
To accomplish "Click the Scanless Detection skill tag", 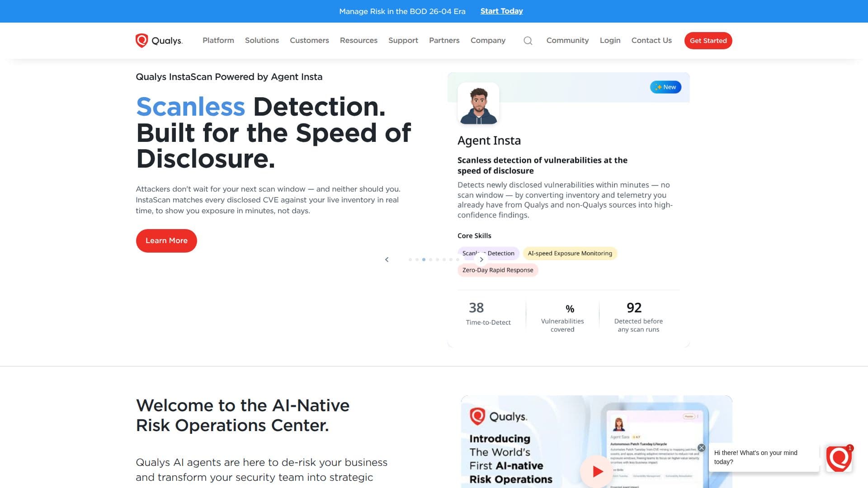I will pyautogui.click(x=488, y=253).
